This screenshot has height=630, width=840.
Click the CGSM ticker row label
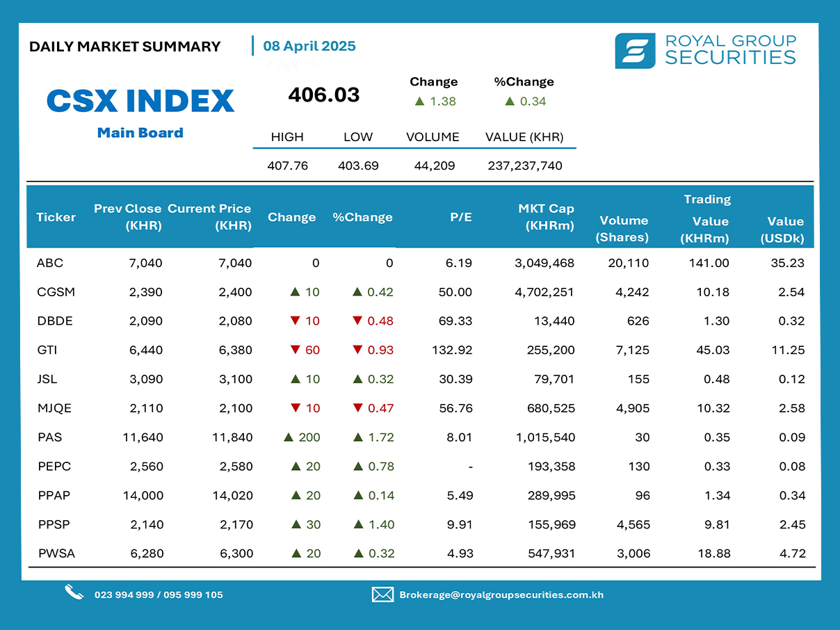[56, 292]
